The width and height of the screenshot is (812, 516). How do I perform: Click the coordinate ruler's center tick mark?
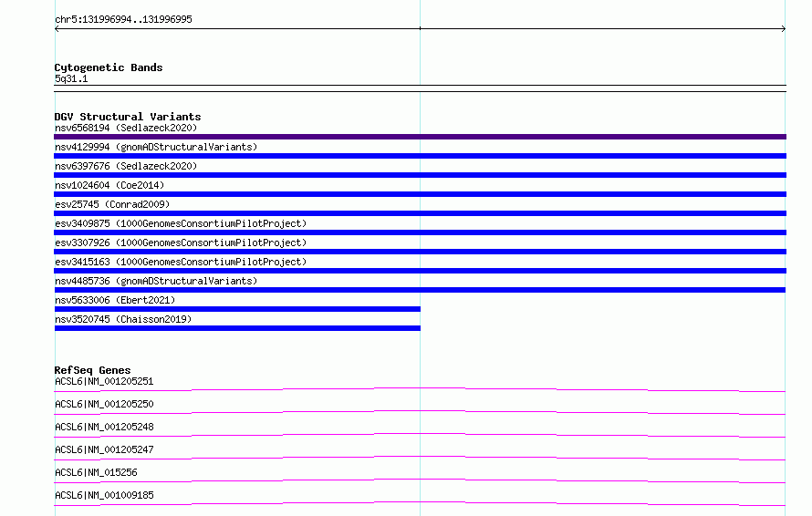click(x=420, y=28)
